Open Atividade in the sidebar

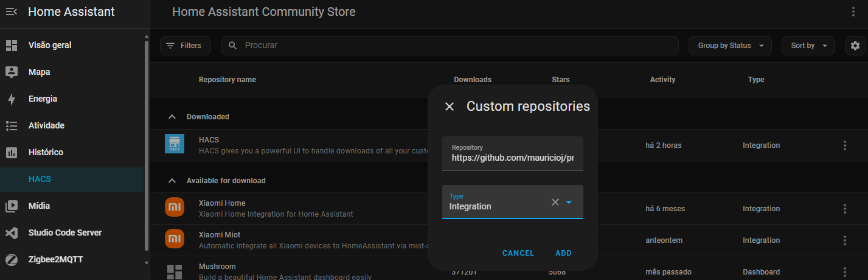[72, 125]
